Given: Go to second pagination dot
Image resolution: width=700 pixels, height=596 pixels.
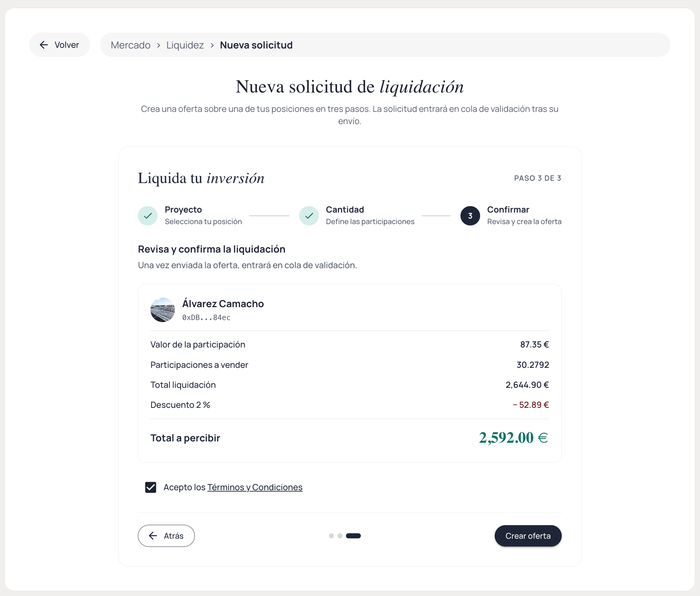Looking at the screenshot, I should point(340,536).
